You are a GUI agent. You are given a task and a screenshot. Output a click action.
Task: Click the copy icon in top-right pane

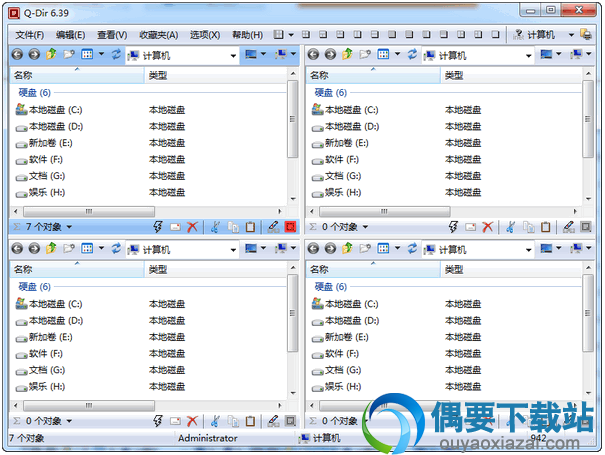[529, 227]
